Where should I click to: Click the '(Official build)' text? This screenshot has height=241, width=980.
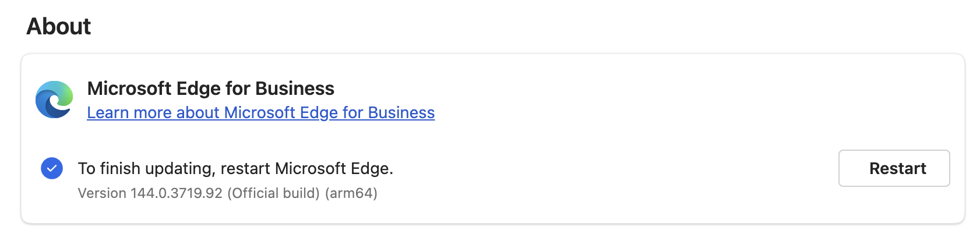pyautogui.click(x=273, y=193)
